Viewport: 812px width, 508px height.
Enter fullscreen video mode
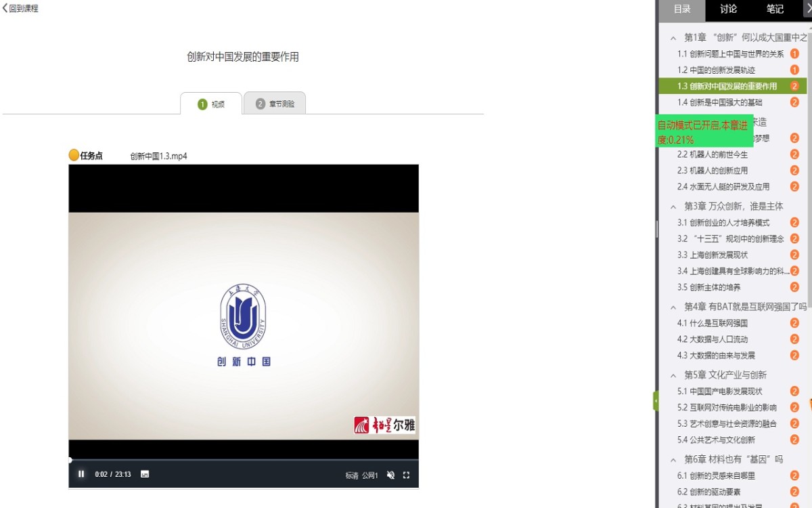[x=406, y=475]
